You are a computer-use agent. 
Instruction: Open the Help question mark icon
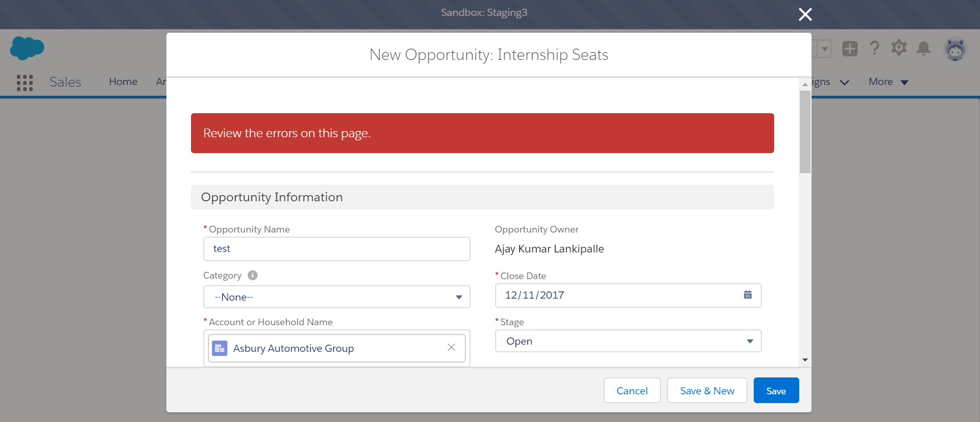point(874,49)
